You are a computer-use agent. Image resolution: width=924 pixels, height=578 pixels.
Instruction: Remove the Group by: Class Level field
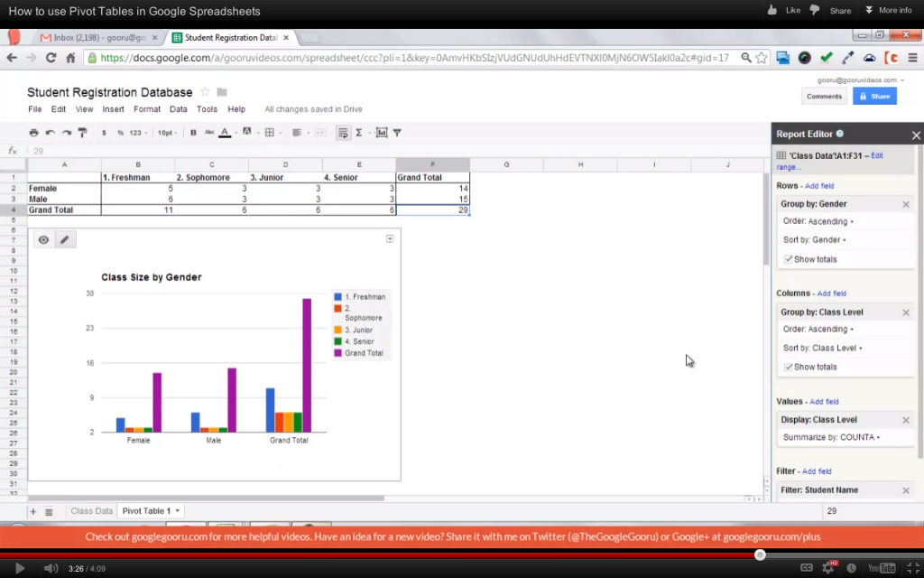(906, 312)
